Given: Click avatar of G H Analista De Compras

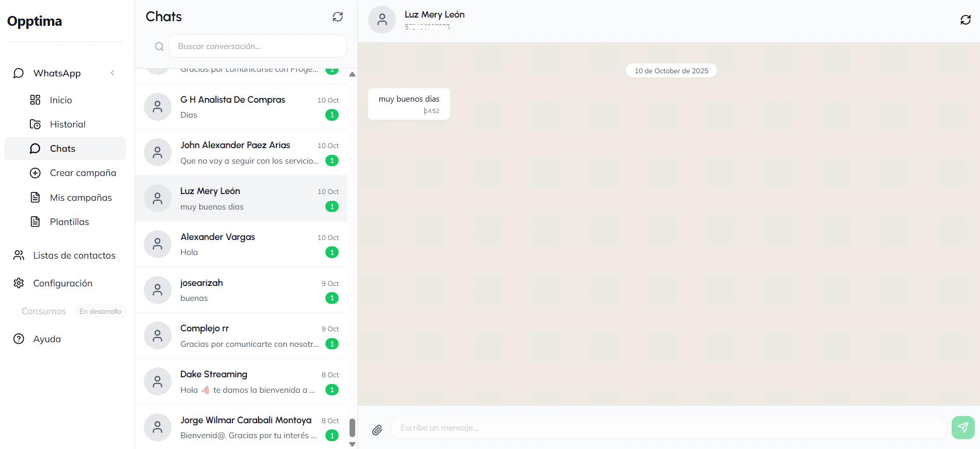Looking at the screenshot, I should [x=158, y=107].
